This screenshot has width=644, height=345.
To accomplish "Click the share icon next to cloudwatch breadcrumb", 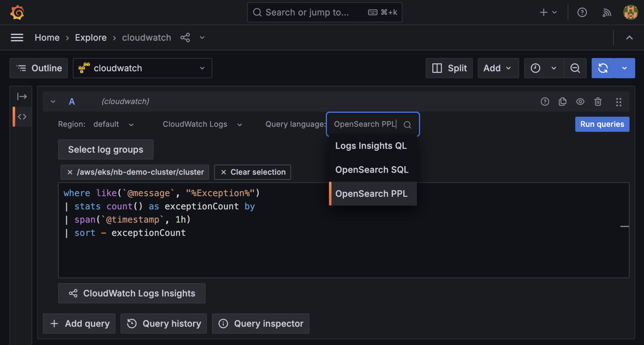I will [185, 38].
